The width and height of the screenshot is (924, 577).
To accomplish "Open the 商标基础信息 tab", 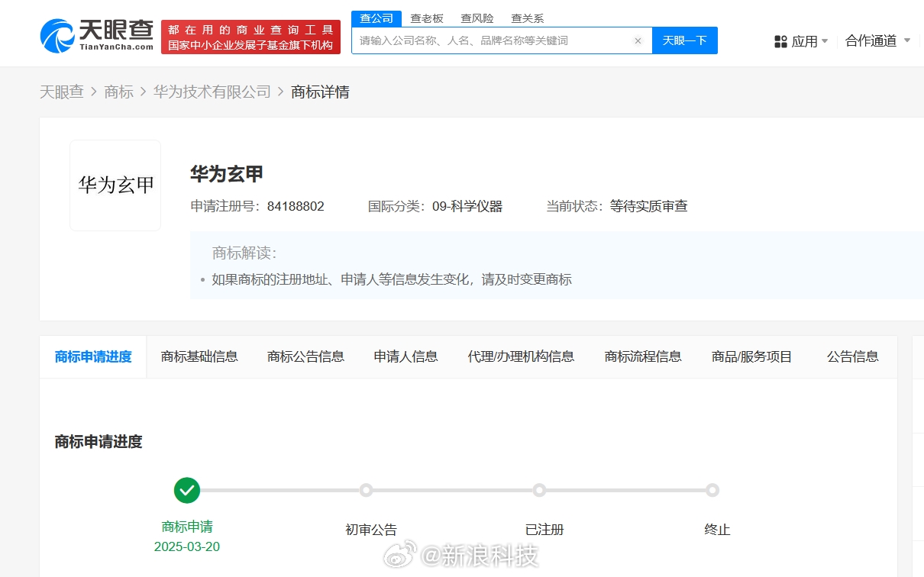I will 199,356.
